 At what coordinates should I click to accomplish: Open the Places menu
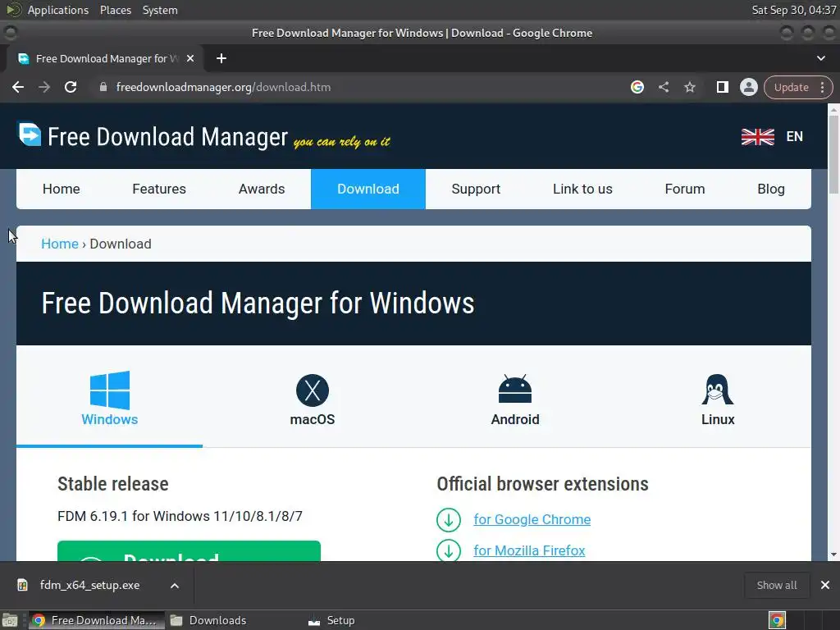click(115, 10)
